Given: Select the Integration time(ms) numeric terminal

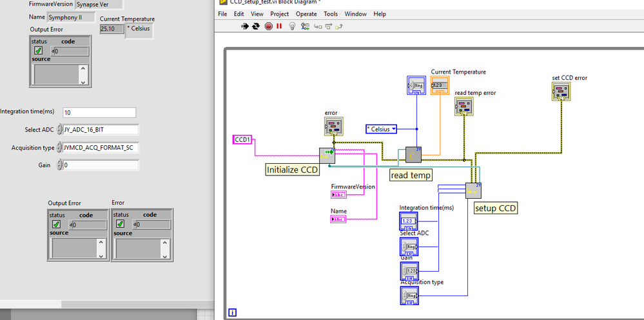Looking at the screenshot, I should [409, 221].
